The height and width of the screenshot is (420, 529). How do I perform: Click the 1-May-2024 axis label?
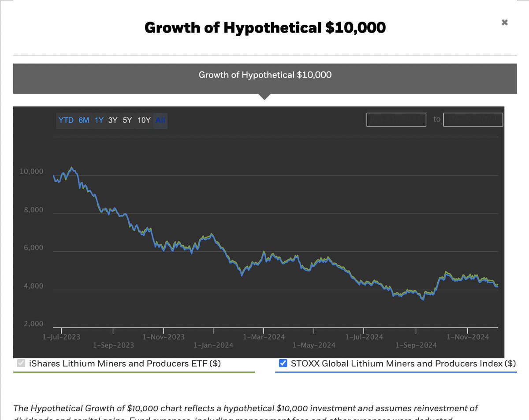314,345
